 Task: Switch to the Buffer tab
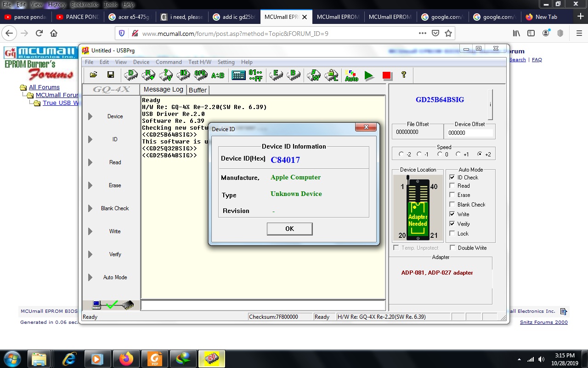[x=198, y=90]
